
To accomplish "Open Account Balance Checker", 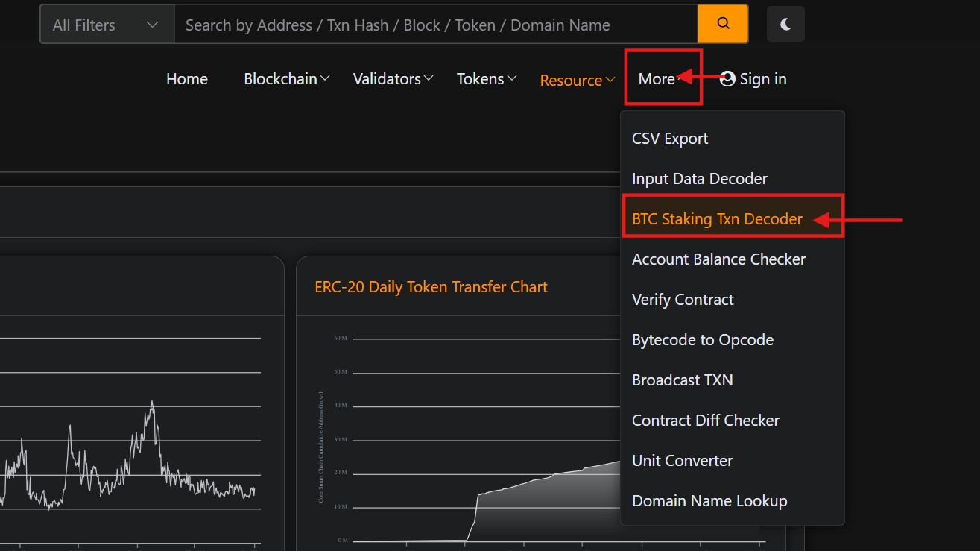I will coord(718,259).
